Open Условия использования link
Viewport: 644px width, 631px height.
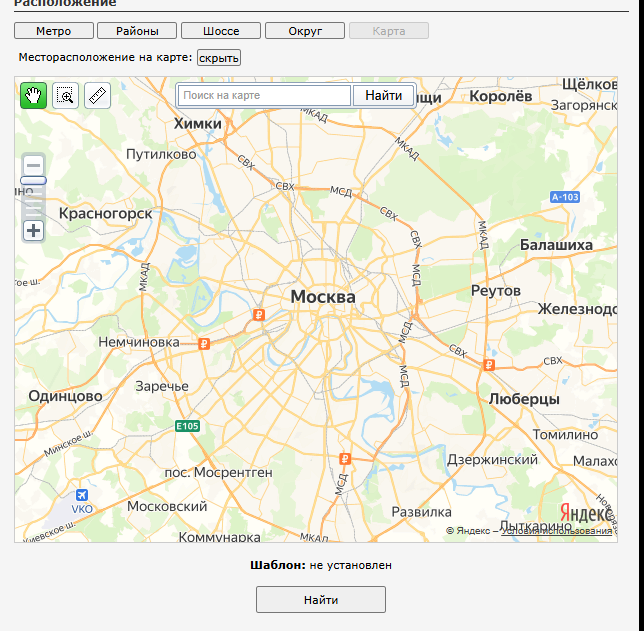557,531
